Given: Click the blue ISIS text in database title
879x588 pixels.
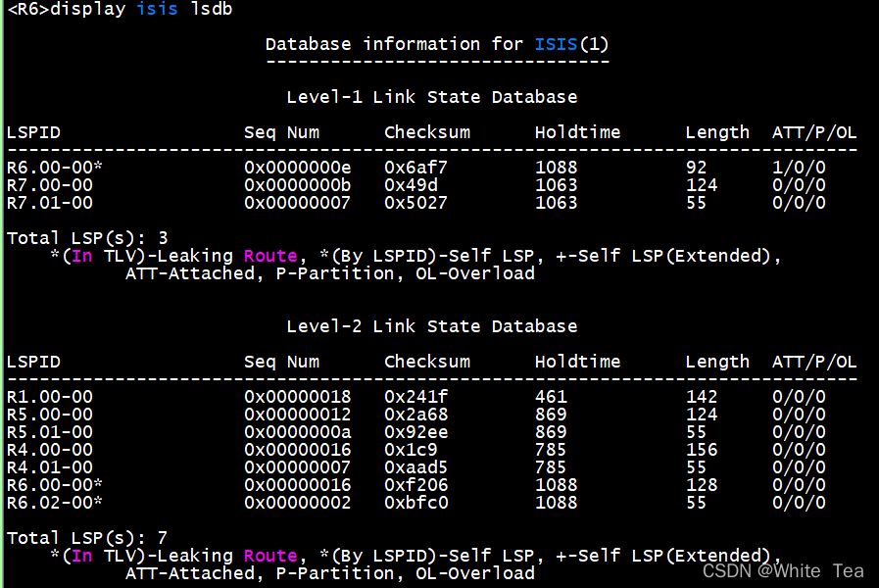Looking at the screenshot, I should pos(556,44).
